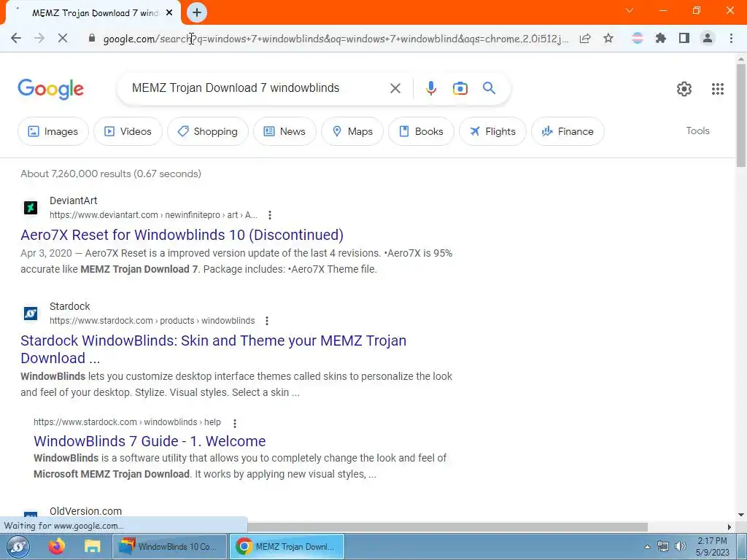The height and width of the screenshot is (560, 747).
Task: Open the extensions puzzle icon
Action: pos(660,38)
